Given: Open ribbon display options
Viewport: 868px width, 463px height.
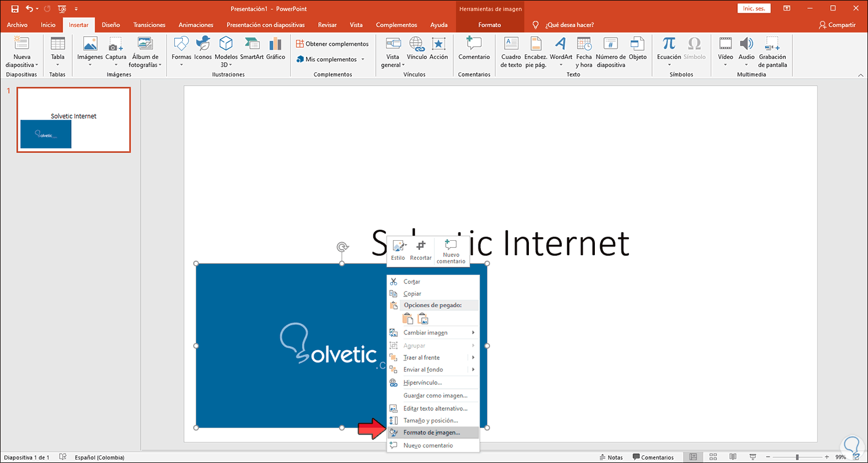Looking at the screenshot, I should pyautogui.click(x=787, y=8).
